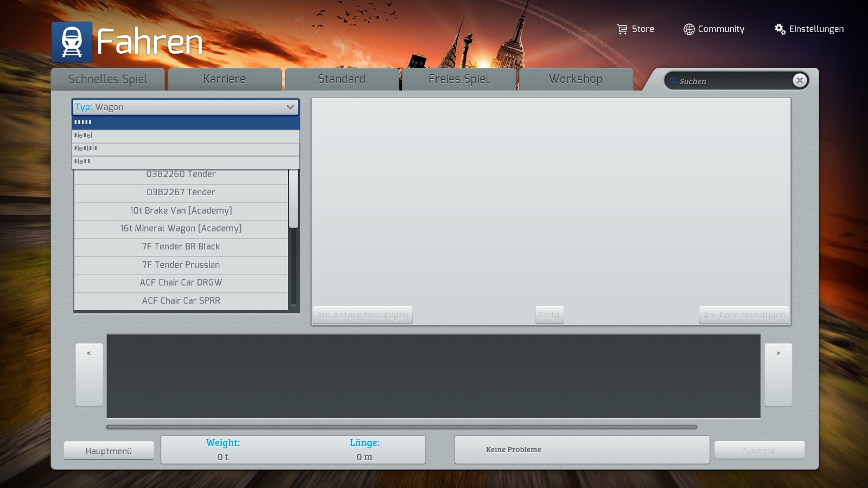Screen dimensions: 868x488
Task: Click the Weight: 0 t readout
Action: tap(223, 450)
